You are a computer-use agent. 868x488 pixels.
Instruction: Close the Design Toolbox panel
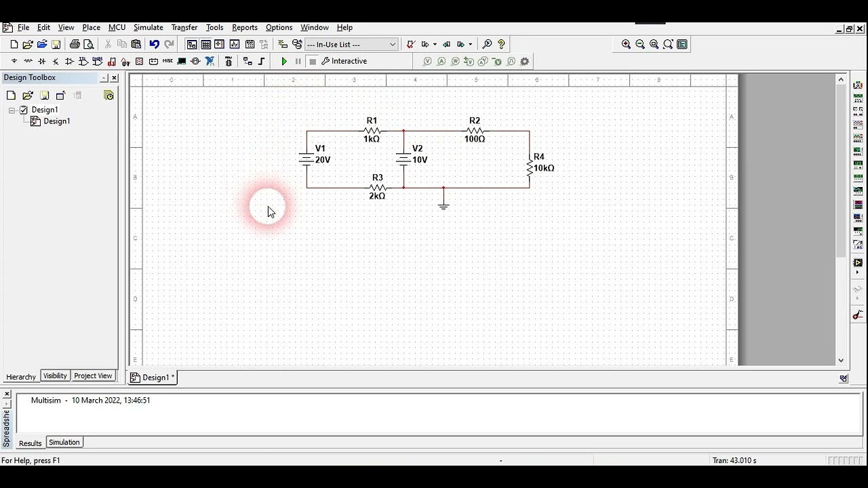pyautogui.click(x=114, y=78)
